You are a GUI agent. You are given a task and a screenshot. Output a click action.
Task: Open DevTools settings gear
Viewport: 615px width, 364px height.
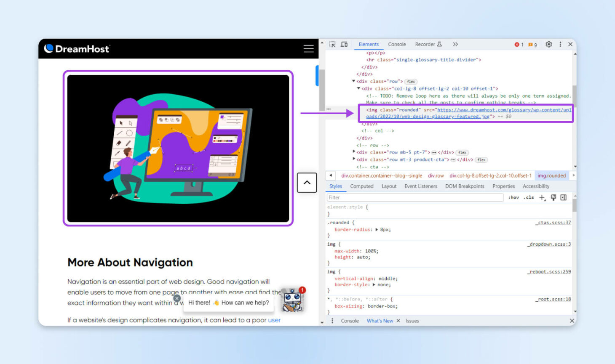click(x=548, y=44)
